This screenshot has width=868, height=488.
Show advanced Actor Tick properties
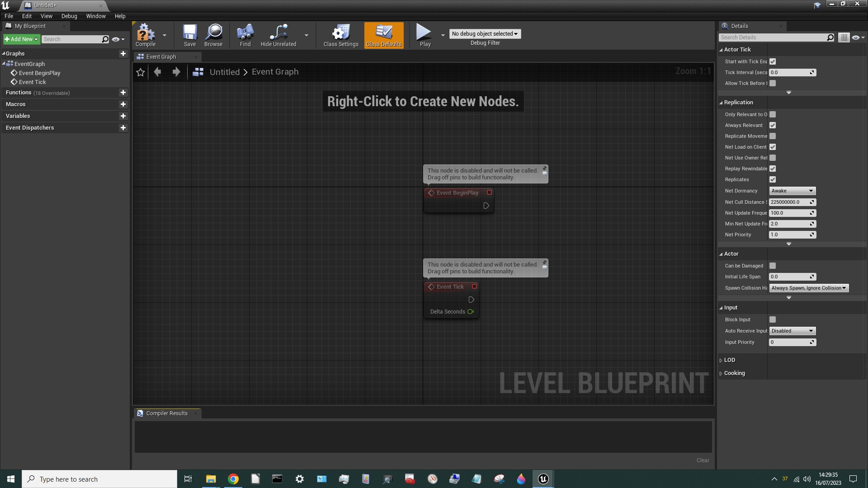point(789,93)
